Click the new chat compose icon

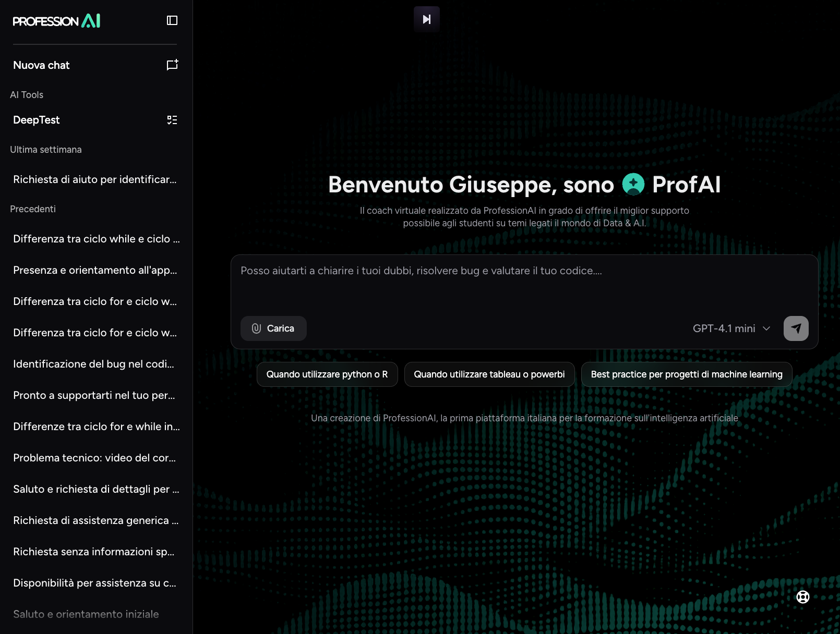point(172,65)
